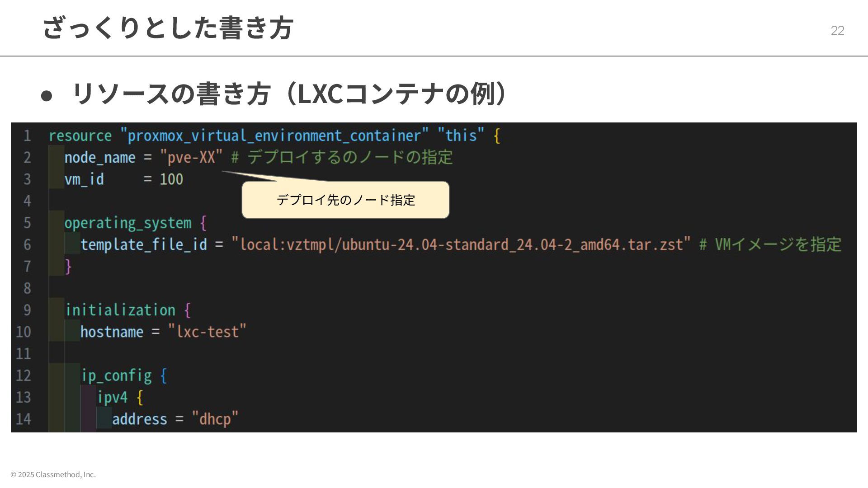The image size is (868, 488).
Task: Click the operating_system block name
Action: [127, 223]
